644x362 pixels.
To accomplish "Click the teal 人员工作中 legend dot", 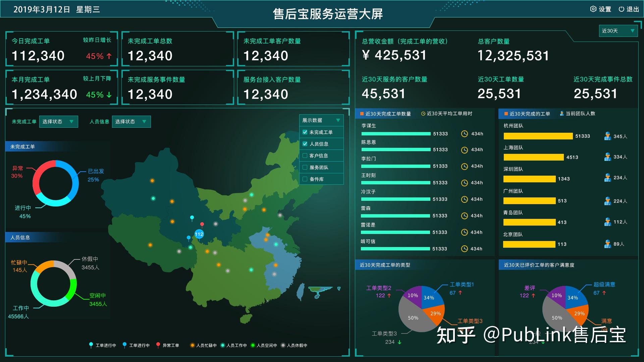I will click(x=222, y=345).
